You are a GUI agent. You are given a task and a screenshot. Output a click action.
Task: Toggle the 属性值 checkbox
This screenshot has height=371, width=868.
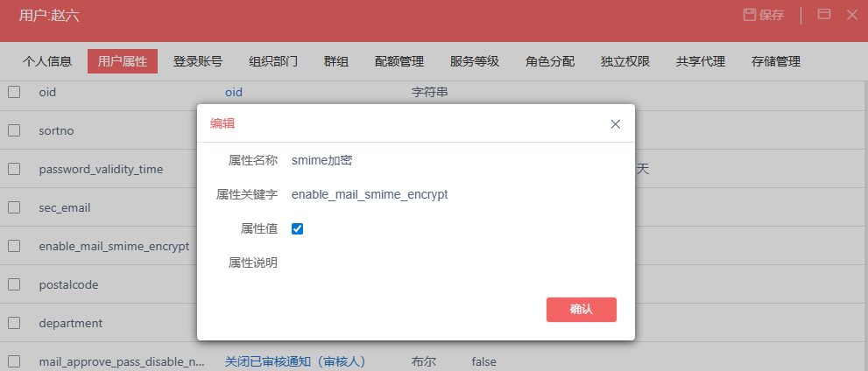click(298, 228)
